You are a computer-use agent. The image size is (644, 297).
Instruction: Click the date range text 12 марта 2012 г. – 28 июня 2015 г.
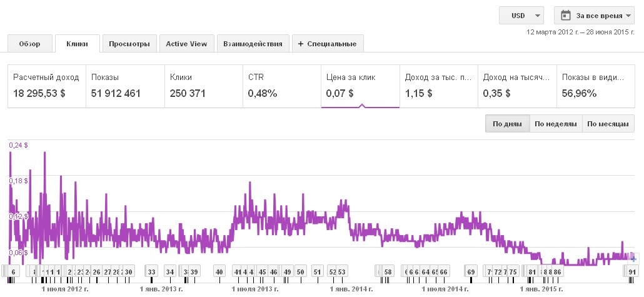[x=580, y=32]
